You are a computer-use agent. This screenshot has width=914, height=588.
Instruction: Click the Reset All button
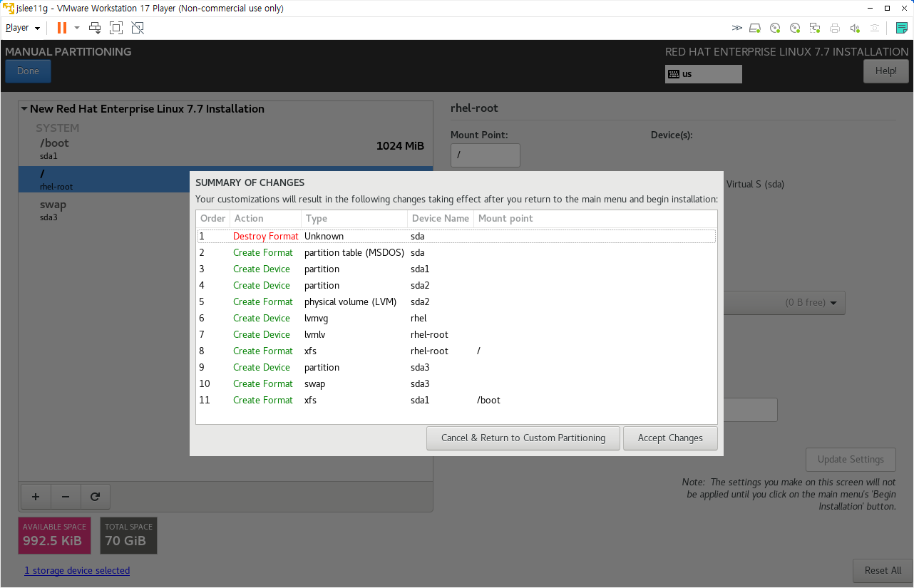pos(883,570)
